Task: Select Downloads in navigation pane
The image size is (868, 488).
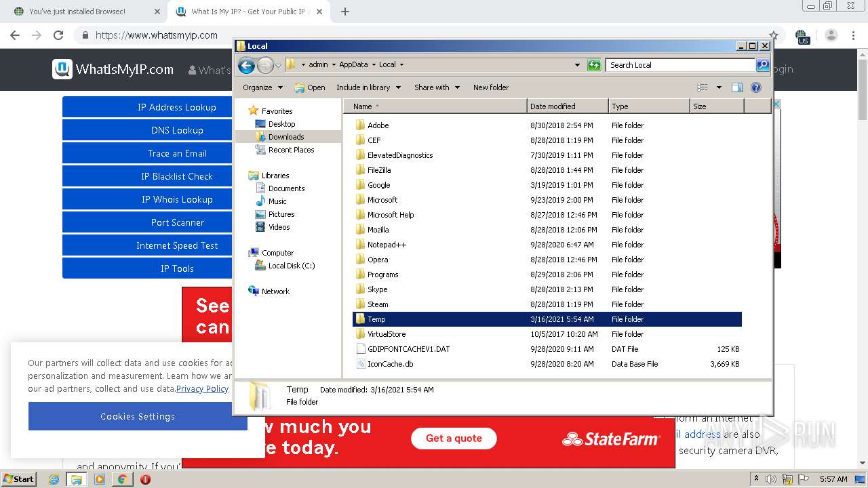Action: [286, 137]
